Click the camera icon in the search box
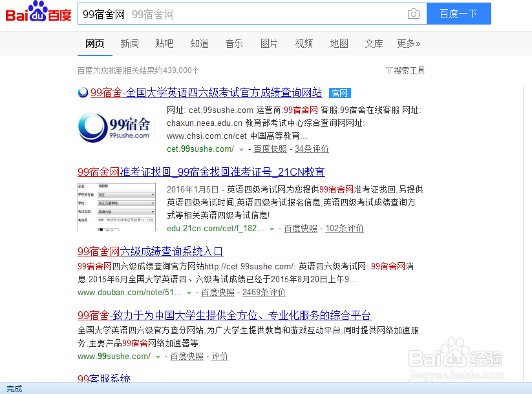Image resolution: width=532 pixels, height=394 pixels. (x=414, y=13)
